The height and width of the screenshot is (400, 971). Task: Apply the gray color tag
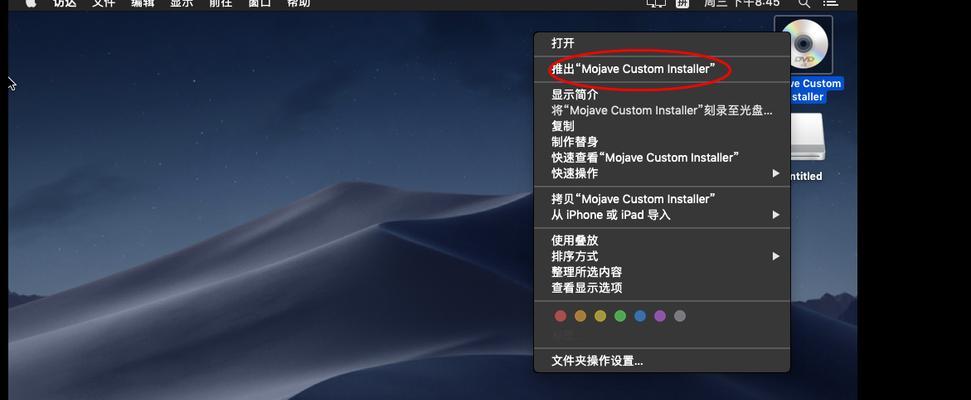[680, 316]
